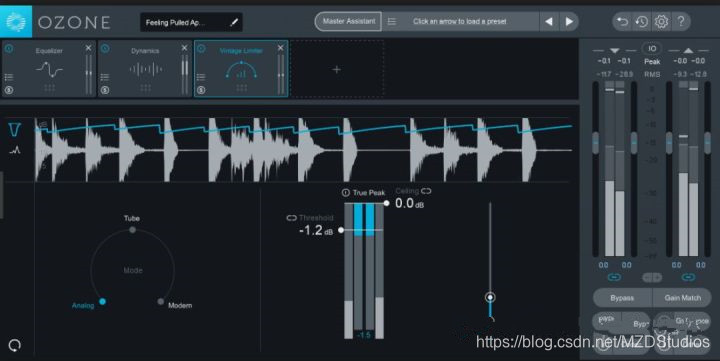Select the Equalizer module curve icon

[49, 69]
